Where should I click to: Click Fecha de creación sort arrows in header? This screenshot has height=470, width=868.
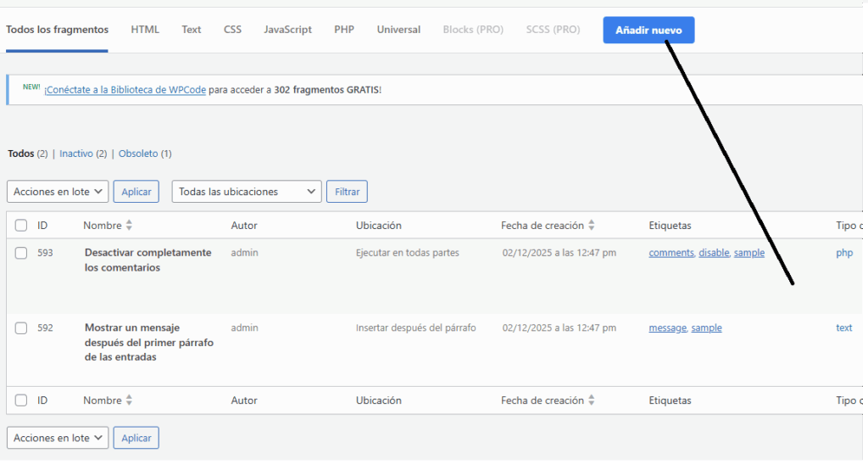pos(592,226)
